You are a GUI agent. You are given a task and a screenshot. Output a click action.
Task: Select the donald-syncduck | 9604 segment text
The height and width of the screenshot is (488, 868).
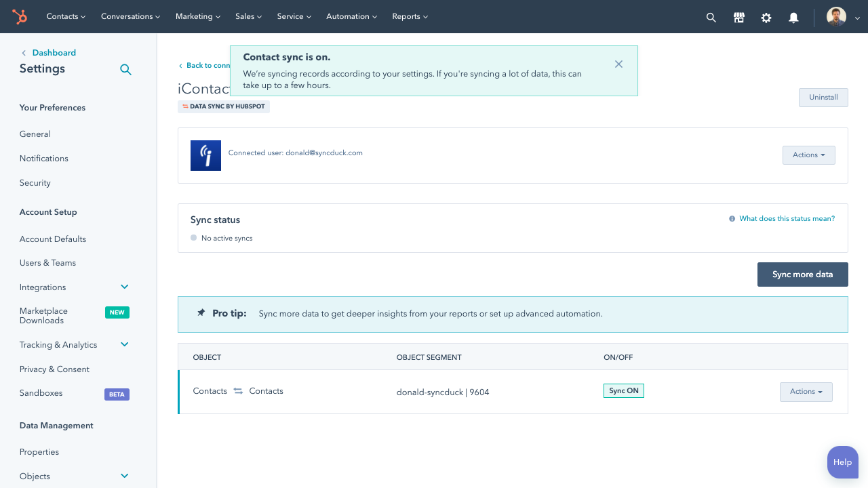click(x=443, y=392)
